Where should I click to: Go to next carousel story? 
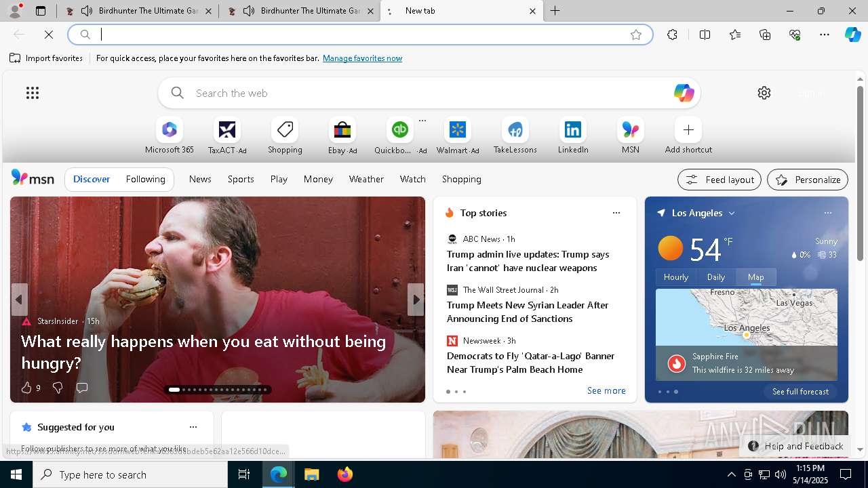416,300
